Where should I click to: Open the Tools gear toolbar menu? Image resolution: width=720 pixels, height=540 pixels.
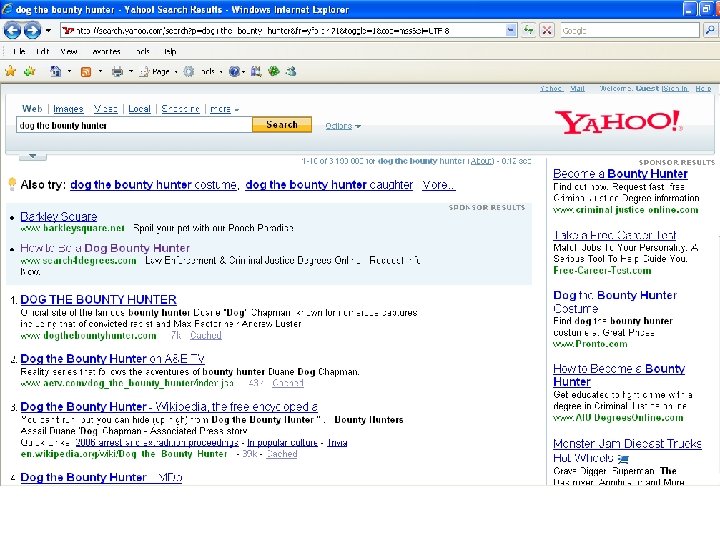[x=202, y=72]
